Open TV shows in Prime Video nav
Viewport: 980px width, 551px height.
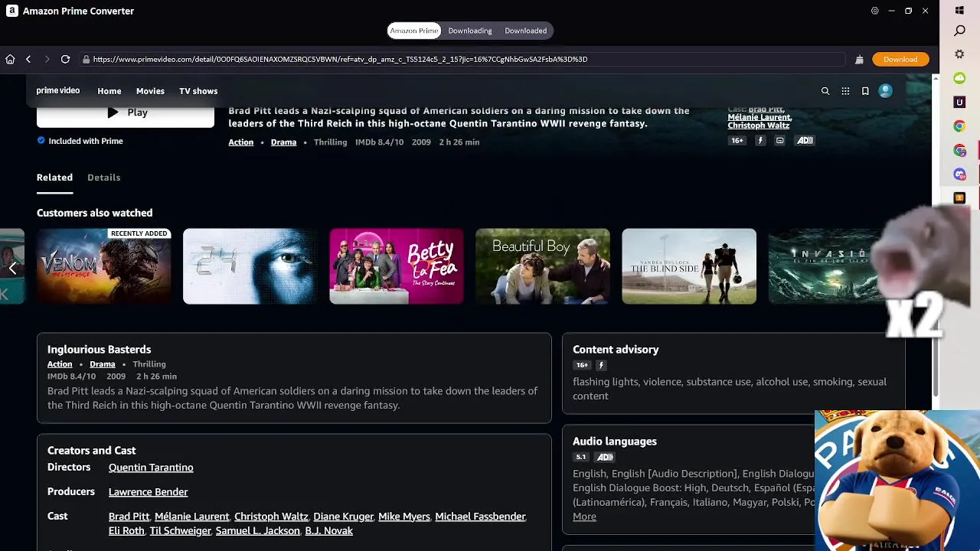pyautogui.click(x=198, y=91)
